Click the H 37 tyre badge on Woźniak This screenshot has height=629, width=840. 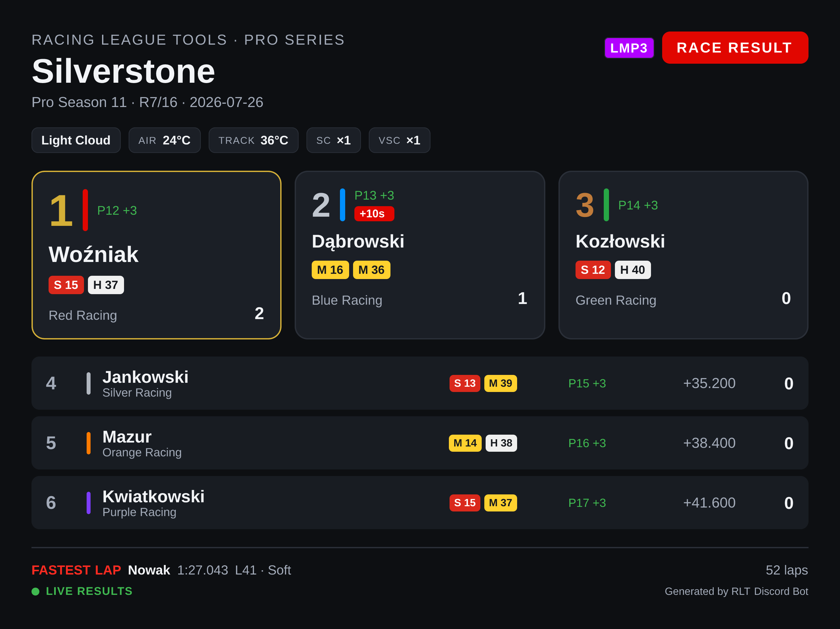pos(106,285)
